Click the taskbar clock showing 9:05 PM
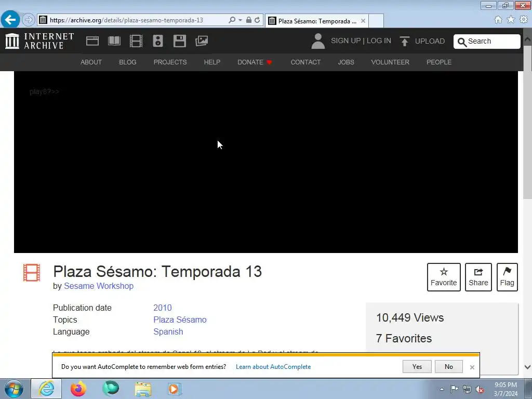The image size is (532, 399). click(x=506, y=389)
